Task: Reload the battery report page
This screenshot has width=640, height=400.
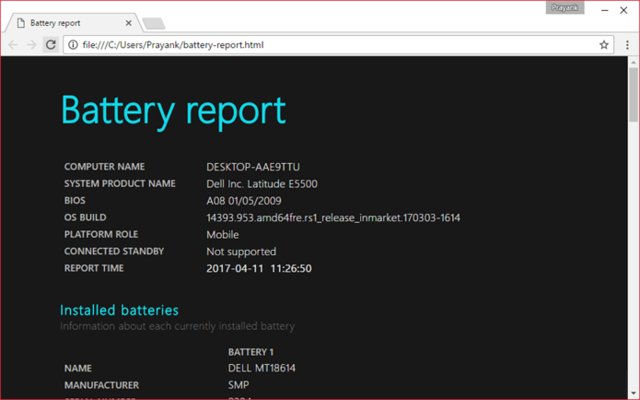Action: point(50,45)
